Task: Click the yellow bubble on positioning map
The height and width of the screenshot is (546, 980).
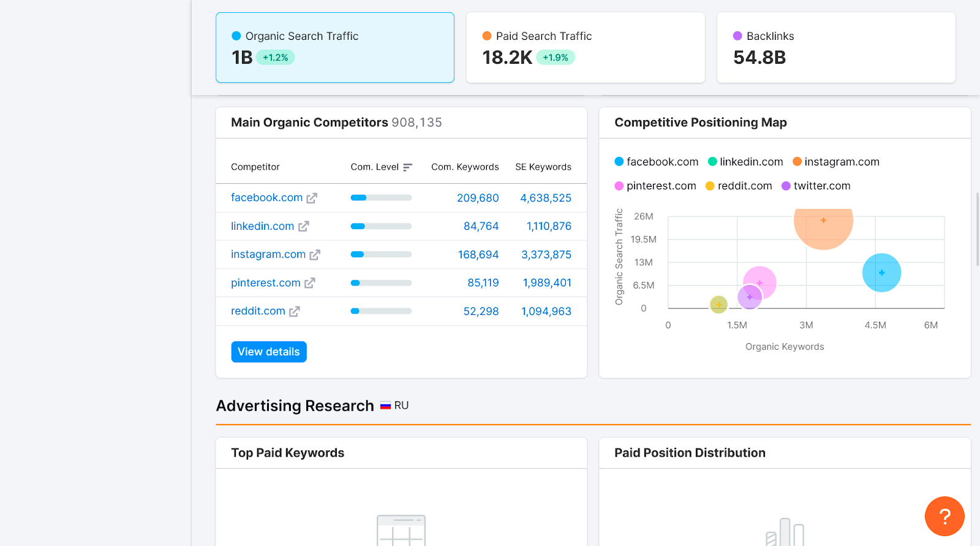Action: [x=718, y=304]
